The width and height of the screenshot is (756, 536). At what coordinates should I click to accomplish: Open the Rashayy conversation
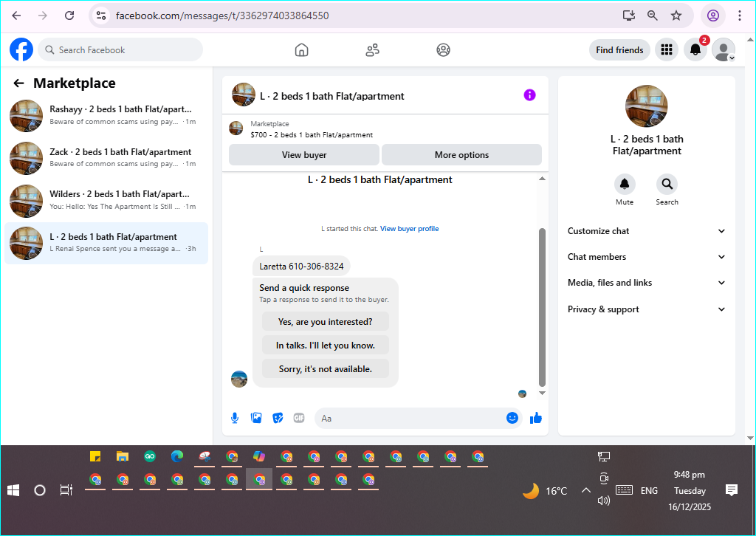point(106,116)
